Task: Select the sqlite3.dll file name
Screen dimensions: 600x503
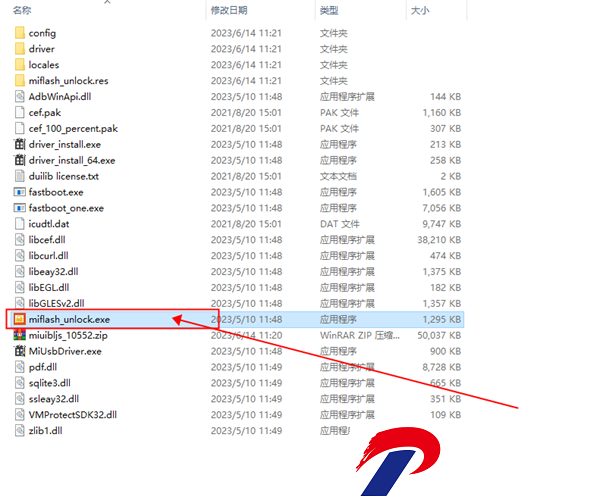Action: [49, 383]
